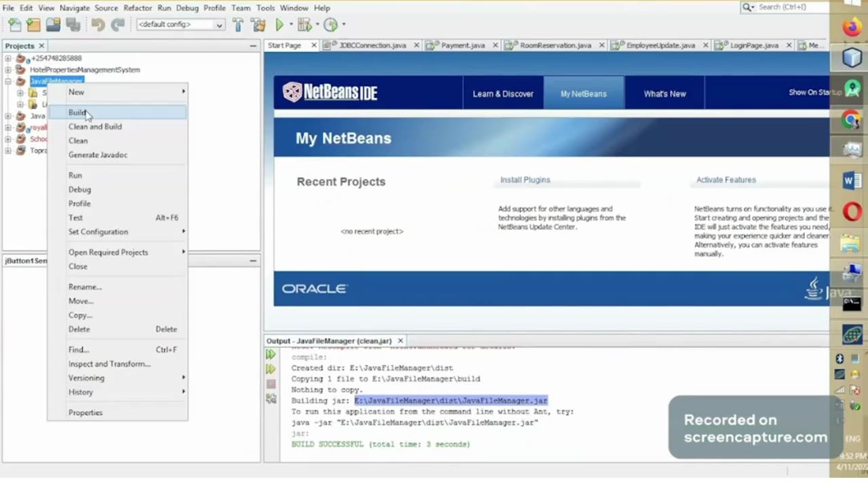Open the Set Configuration submenu

tap(117, 232)
